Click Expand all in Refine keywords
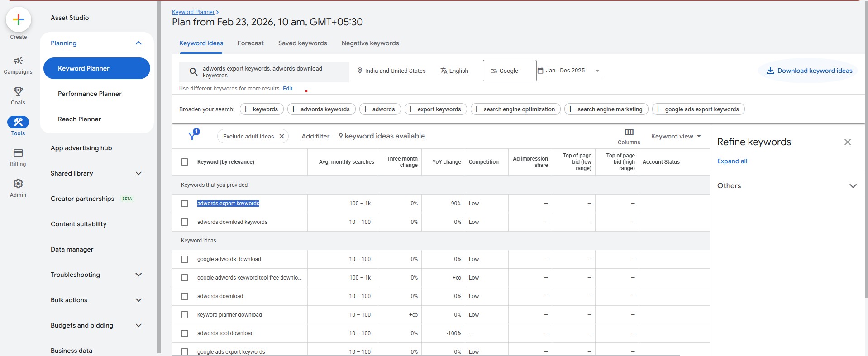The width and height of the screenshot is (868, 356). [x=732, y=161]
